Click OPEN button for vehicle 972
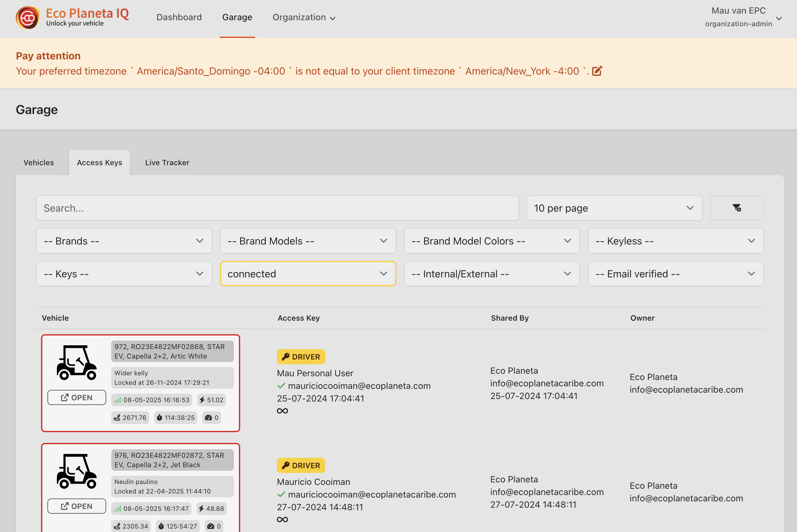This screenshot has width=797, height=532. click(x=77, y=398)
